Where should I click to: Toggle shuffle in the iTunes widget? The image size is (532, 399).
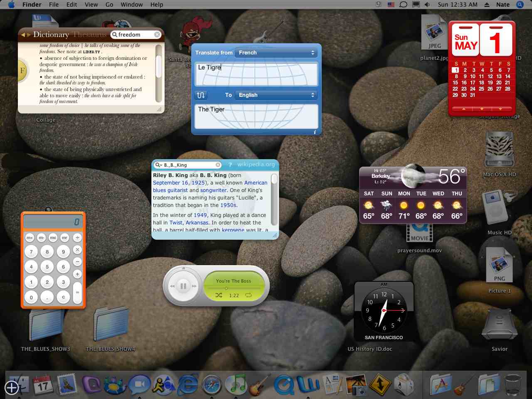tap(219, 296)
